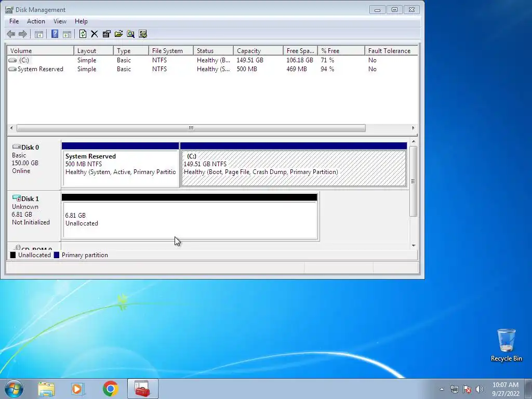Sort by Fault Tolerance column header
532x399 pixels.
click(391, 50)
